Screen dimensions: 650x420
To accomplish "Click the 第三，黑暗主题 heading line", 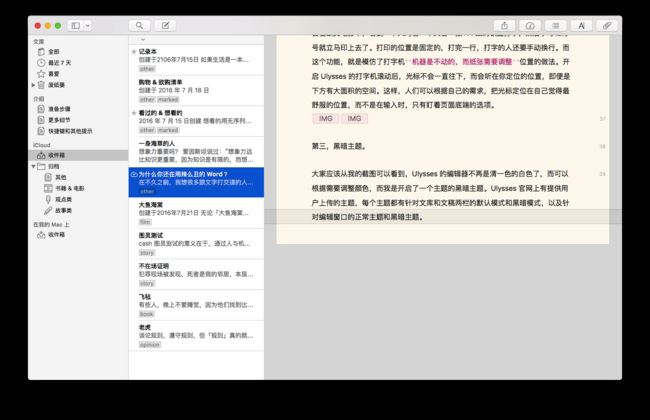I will [x=339, y=146].
